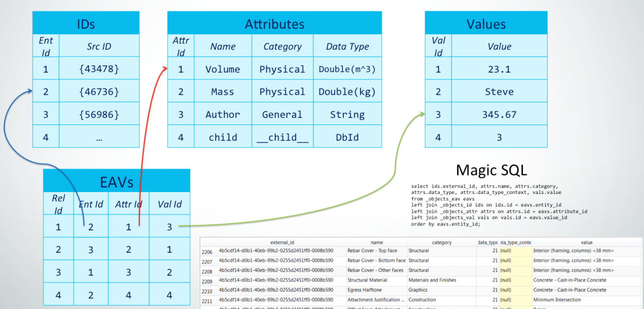Screen dimensions: 644x309
Task: Click the SQL line 'from _objects_eav eavs'
Action: [x=443, y=199]
